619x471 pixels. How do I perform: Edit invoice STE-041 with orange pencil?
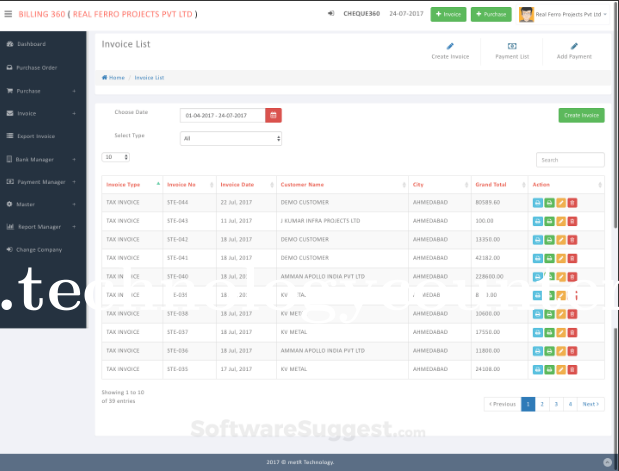561,259
